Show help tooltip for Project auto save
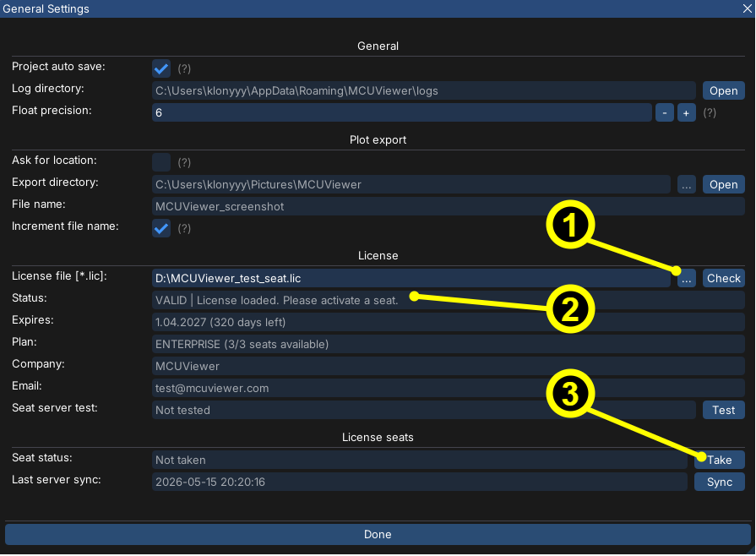 coord(184,69)
